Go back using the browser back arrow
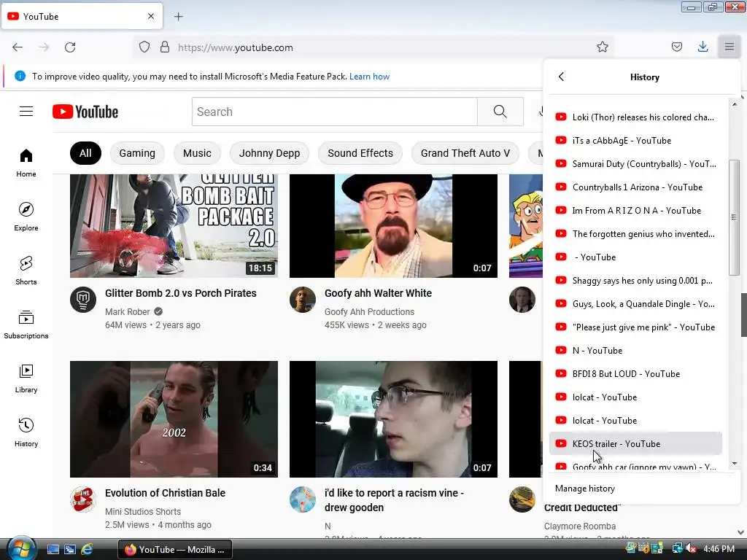The height and width of the screenshot is (560, 747). tap(18, 47)
